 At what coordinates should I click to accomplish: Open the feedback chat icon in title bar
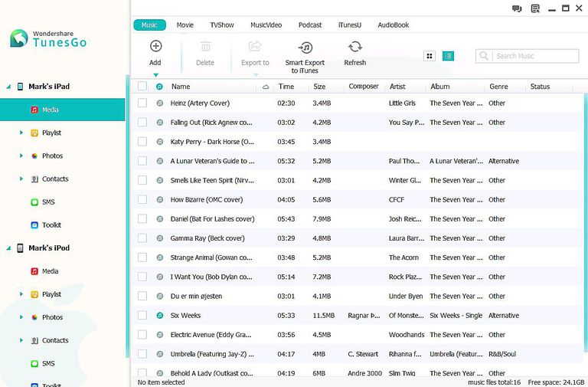[x=517, y=8]
